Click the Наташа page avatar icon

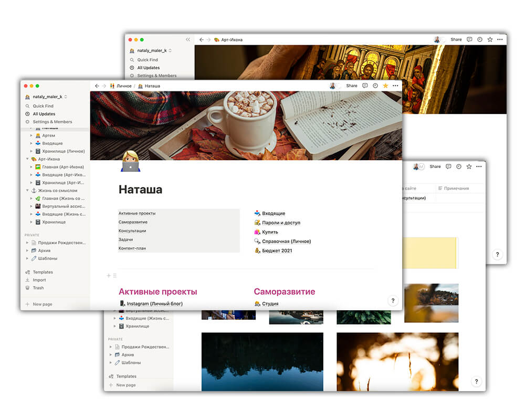130,161
